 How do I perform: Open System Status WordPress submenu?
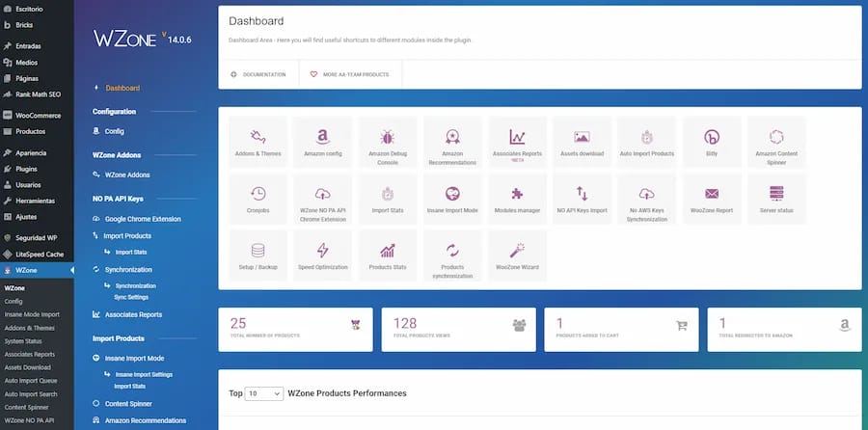[x=23, y=341]
